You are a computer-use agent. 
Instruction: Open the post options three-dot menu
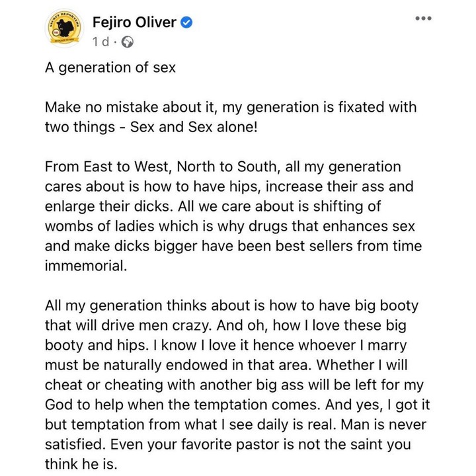[423, 19]
